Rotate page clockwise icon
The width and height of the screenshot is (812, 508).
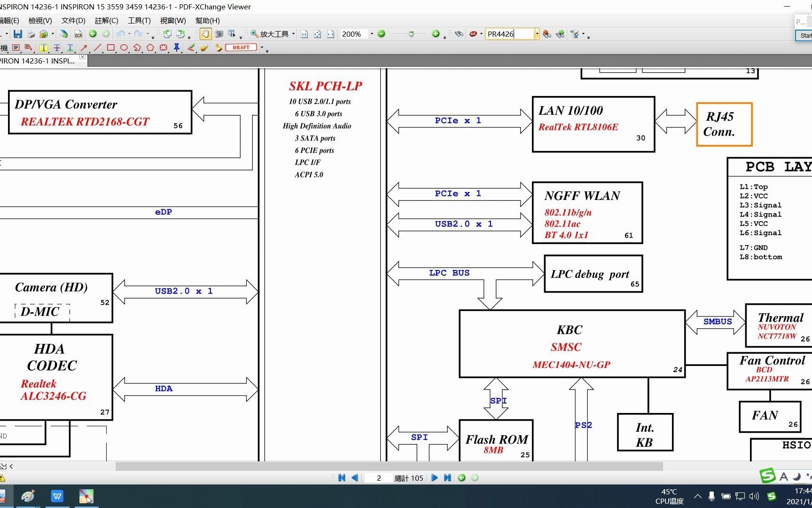180,34
